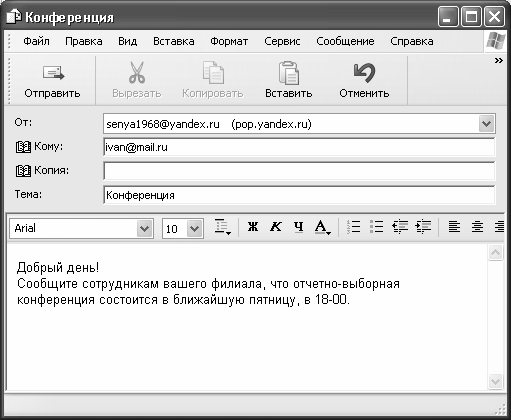The height and width of the screenshot is (420, 511).
Task: Toggle underline Ч formatting
Action: [299, 227]
